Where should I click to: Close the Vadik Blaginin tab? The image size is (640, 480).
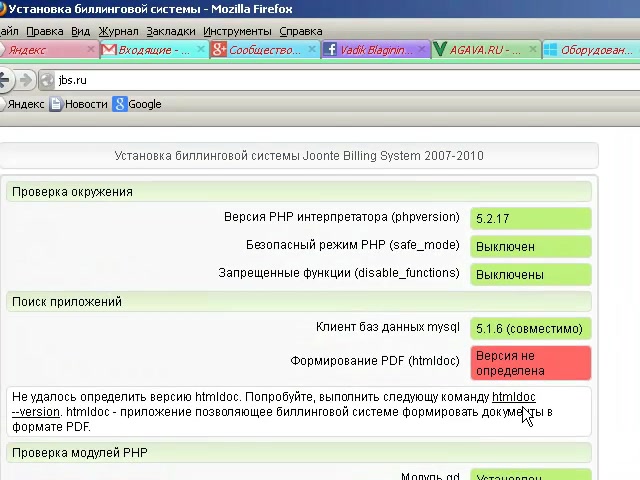(422, 49)
